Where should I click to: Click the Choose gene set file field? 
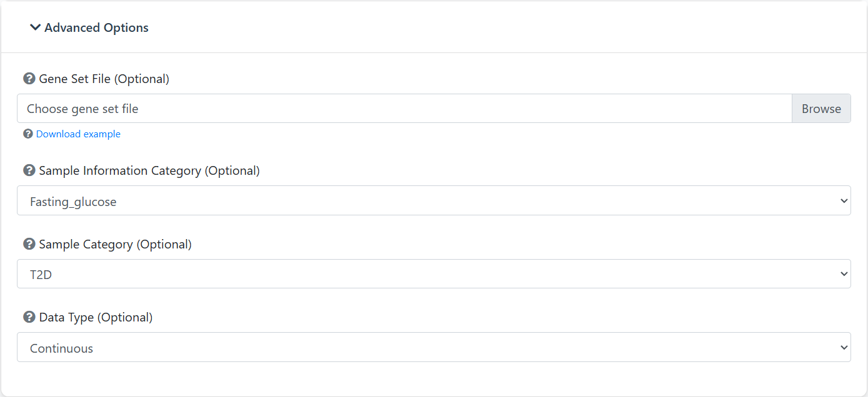tap(404, 109)
